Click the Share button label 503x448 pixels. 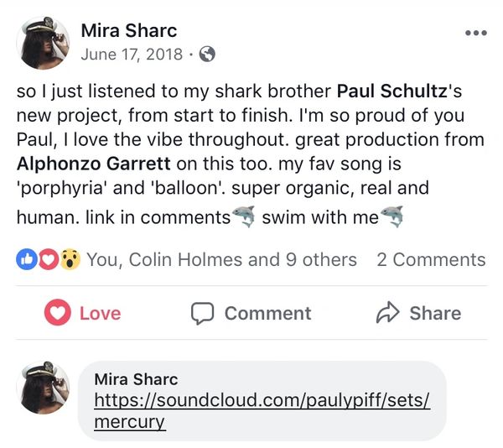coord(435,313)
